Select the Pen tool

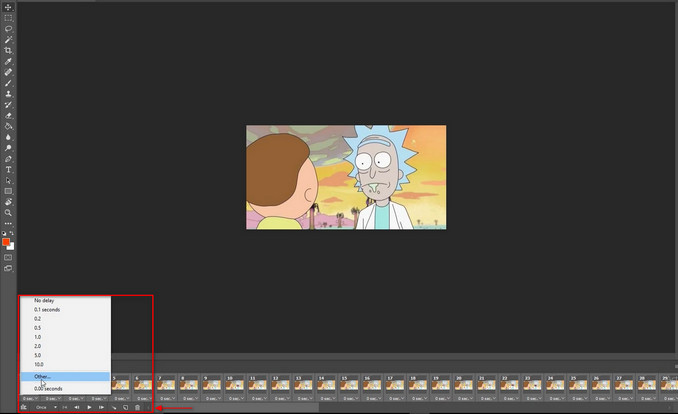(8, 159)
